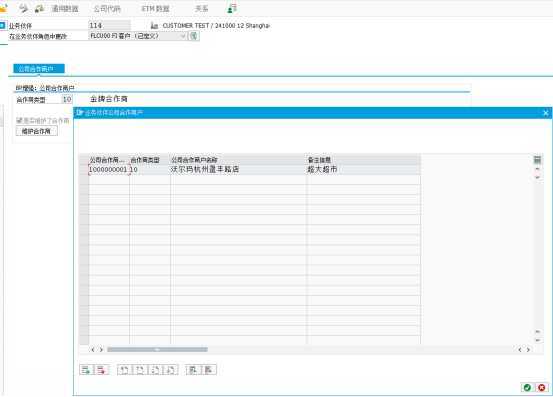Image resolution: width=553 pixels, height=397 pixels.
Task: Click the deselect all rows icon
Action: tap(208, 370)
